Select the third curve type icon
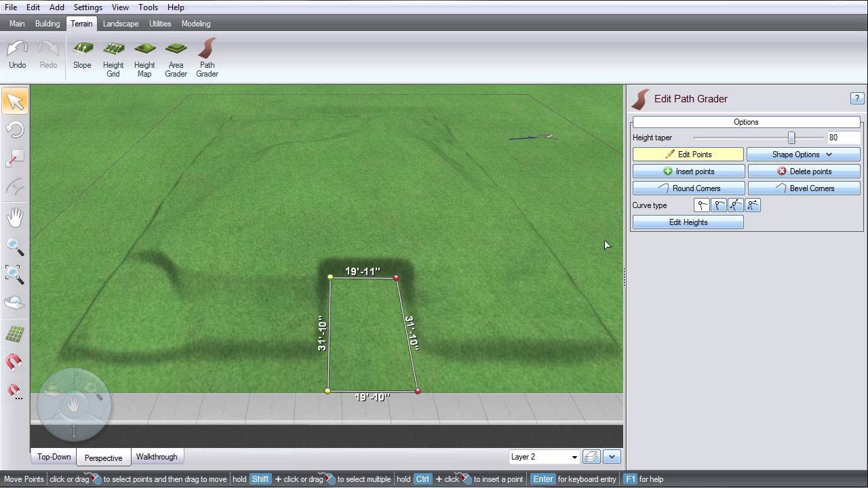The image size is (868, 488). [736, 205]
